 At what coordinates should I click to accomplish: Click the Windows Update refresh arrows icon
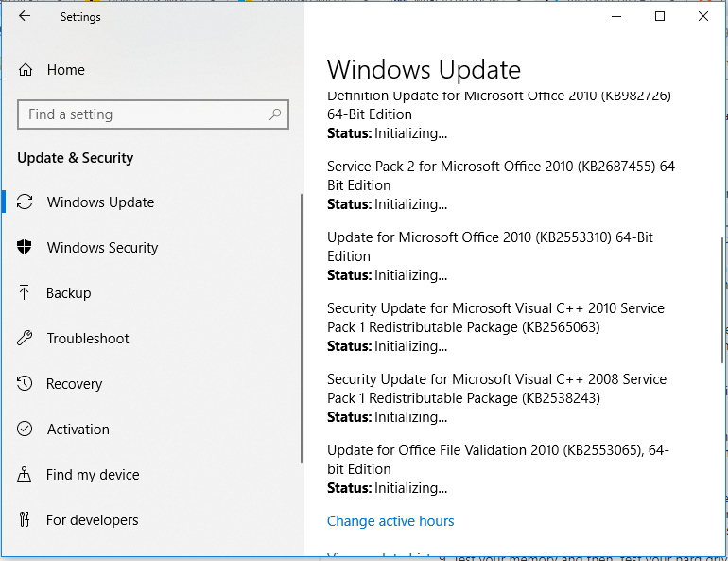[25, 202]
